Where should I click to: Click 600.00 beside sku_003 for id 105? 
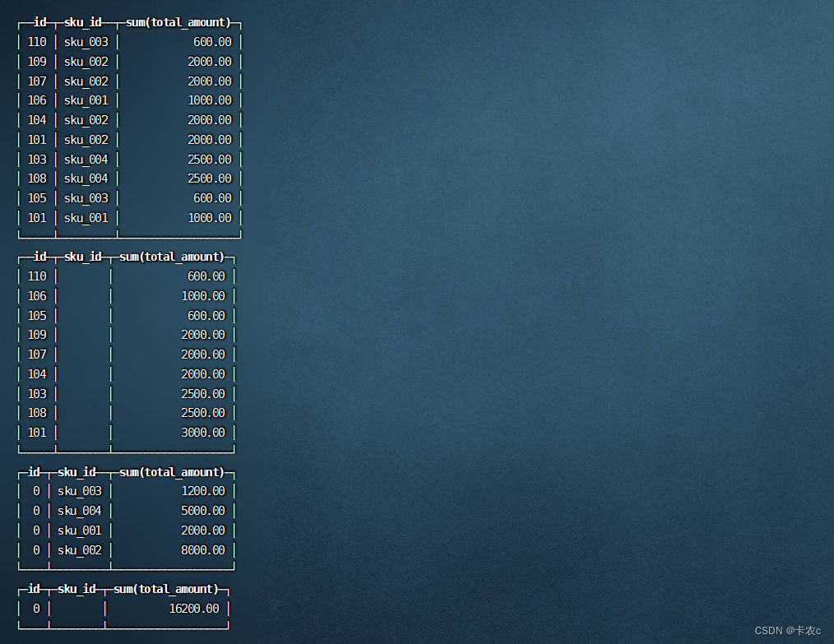(x=212, y=198)
